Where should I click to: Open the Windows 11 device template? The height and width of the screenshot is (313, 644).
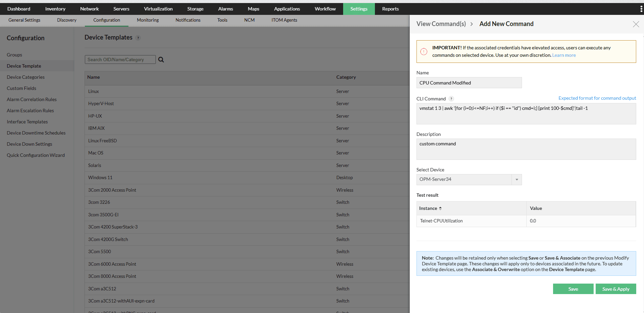tap(100, 177)
